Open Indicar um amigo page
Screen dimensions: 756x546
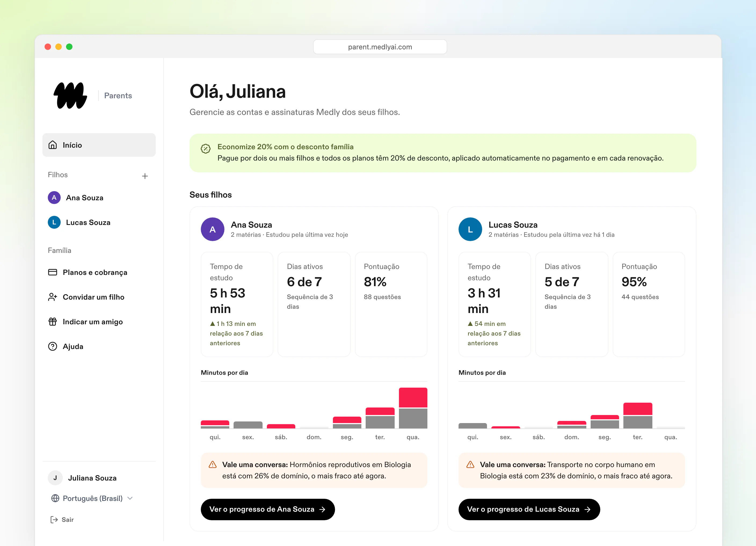coord(99,322)
